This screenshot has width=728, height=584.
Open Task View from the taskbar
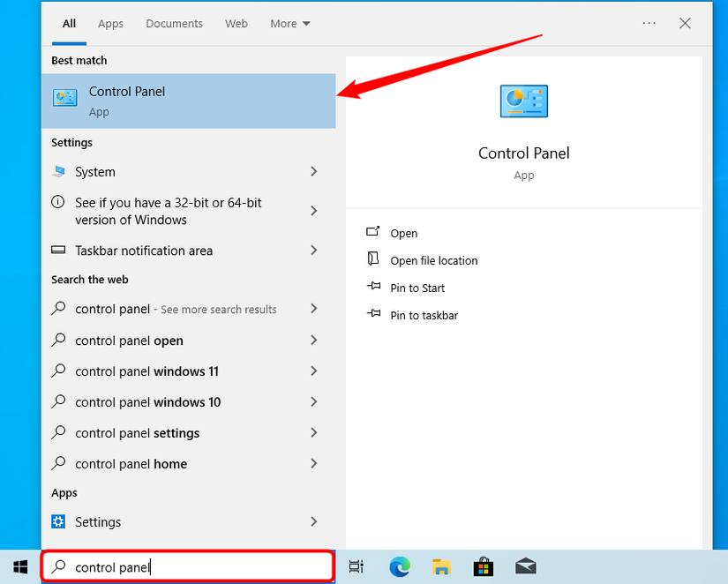tap(356, 566)
